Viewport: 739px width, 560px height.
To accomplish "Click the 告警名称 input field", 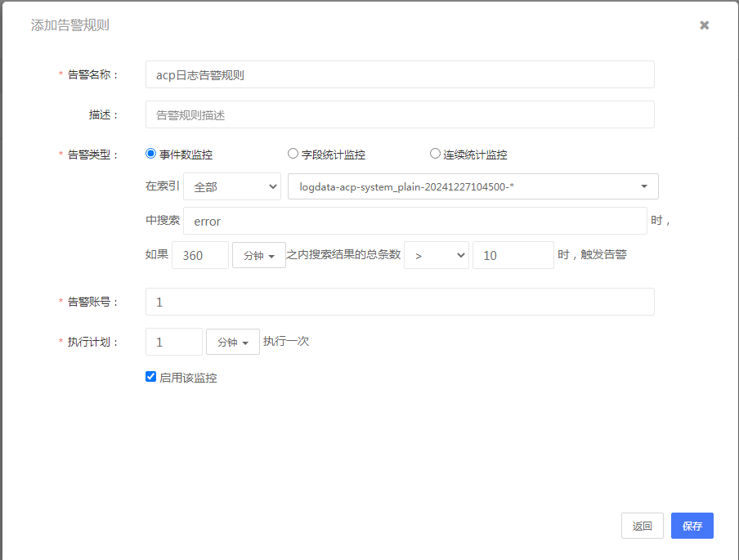I will (x=400, y=74).
